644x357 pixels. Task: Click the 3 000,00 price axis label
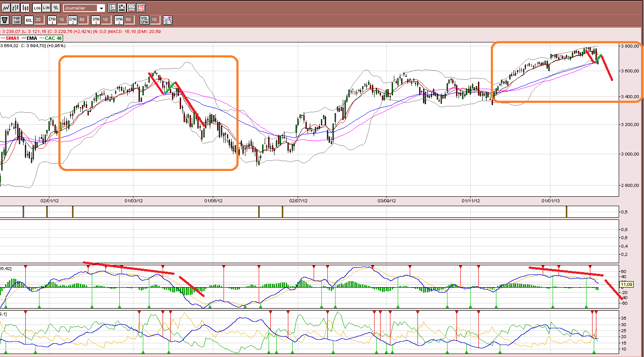(x=631, y=154)
